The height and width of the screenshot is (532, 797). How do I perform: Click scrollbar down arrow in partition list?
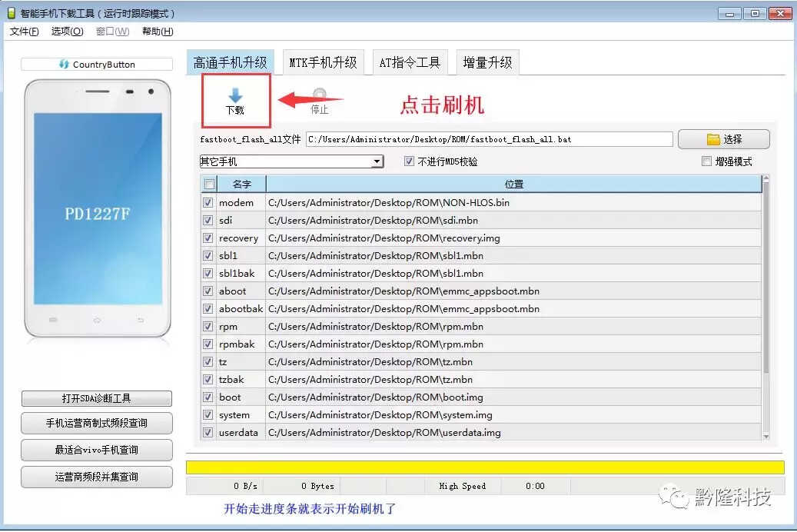(766, 437)
